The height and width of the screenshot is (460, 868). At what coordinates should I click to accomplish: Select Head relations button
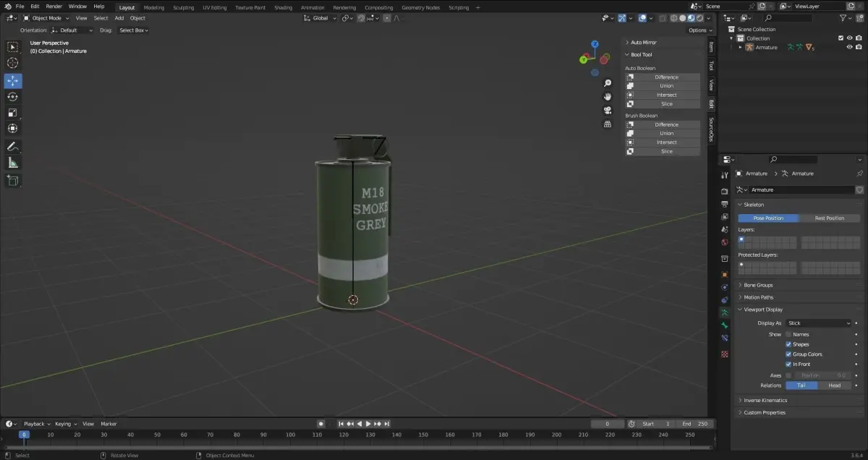click(x=835, y=386)
